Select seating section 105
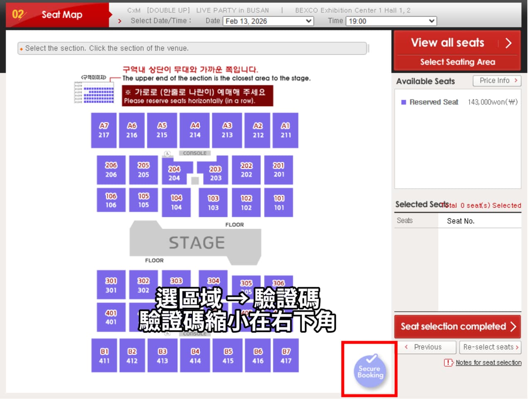This screenshot has height=399, width=532. pos(143,200)
